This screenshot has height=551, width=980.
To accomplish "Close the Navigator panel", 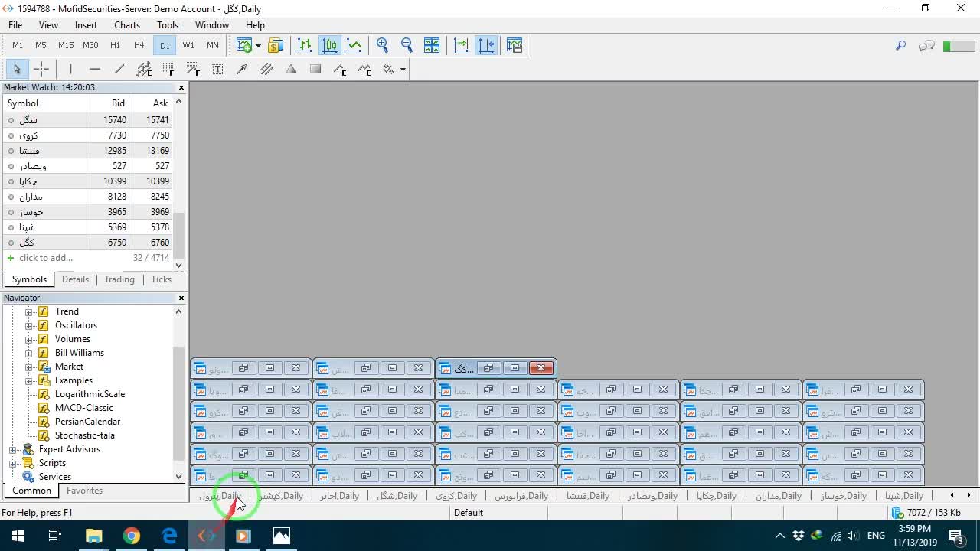I will click(x=181, y=298).
